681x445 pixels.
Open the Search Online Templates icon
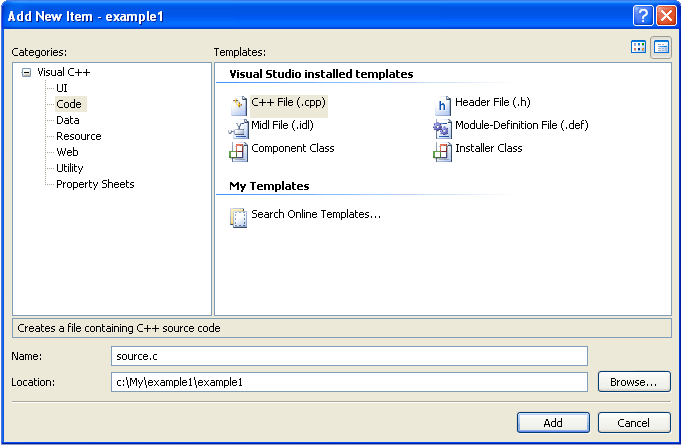pos(238,218)
